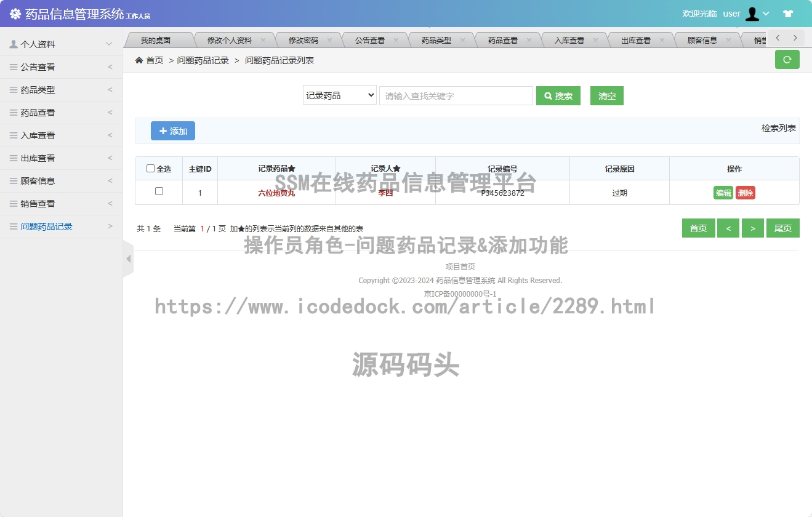Click the list icon next to 销售查看
Screen dimensions: 812x517
(x=14, y=204)
